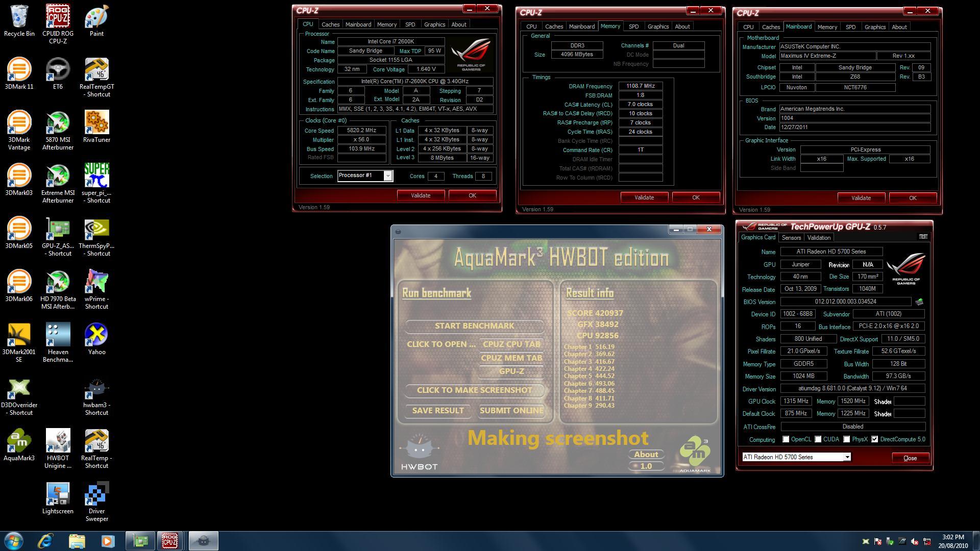Launch AquaMark3 desktop icon
This screenshot has height=551, width=980.
click(x=19, y=445)
